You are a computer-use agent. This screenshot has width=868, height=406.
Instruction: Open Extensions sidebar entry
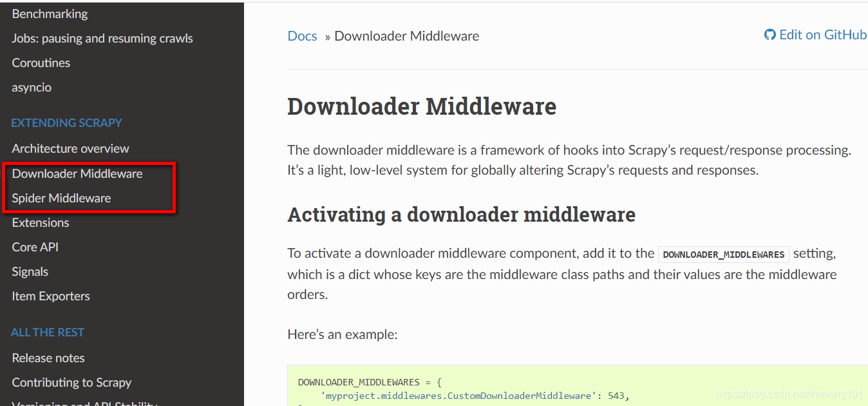(41, 222)
